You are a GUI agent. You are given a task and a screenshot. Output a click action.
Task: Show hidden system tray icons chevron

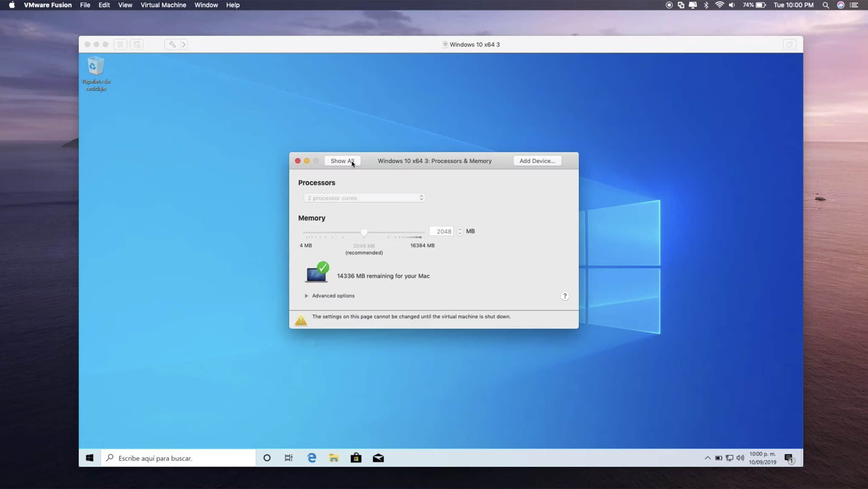point(707,458)
